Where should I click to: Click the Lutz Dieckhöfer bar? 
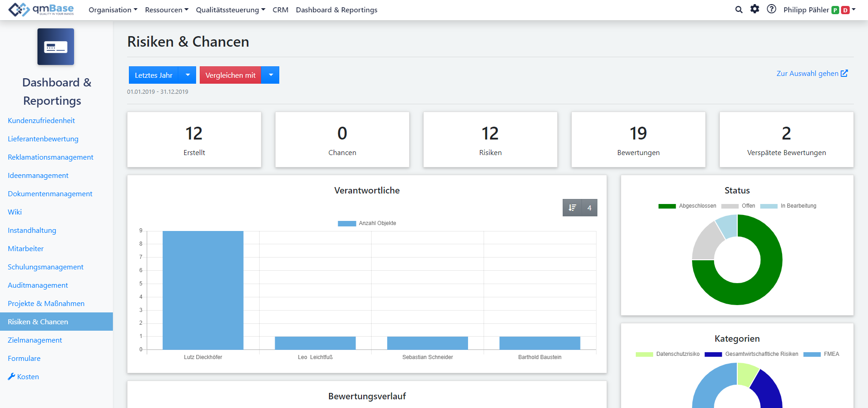pyautogui.click(x=203, y=290)
